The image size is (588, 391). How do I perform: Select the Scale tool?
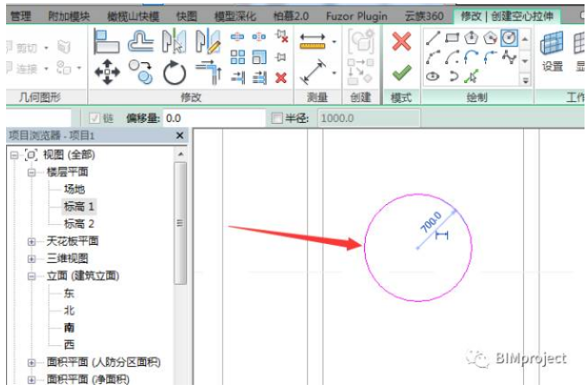coord(259,57)
